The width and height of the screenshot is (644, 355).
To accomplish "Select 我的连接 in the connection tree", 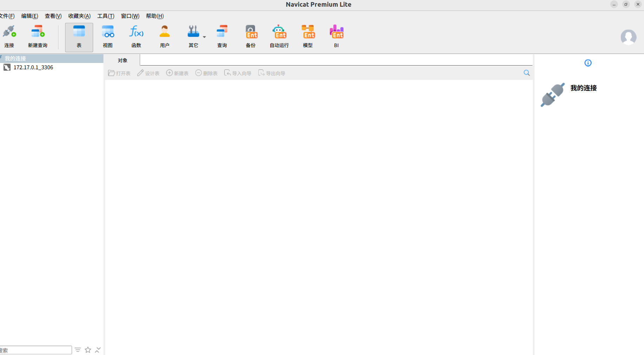I will (52, 58).
